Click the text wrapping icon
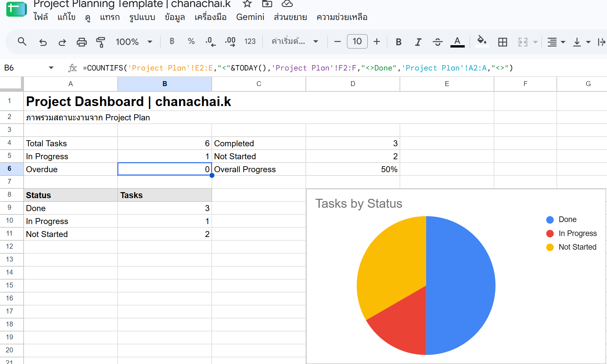Viewport: 607px width, 364px height. point(602,42)
